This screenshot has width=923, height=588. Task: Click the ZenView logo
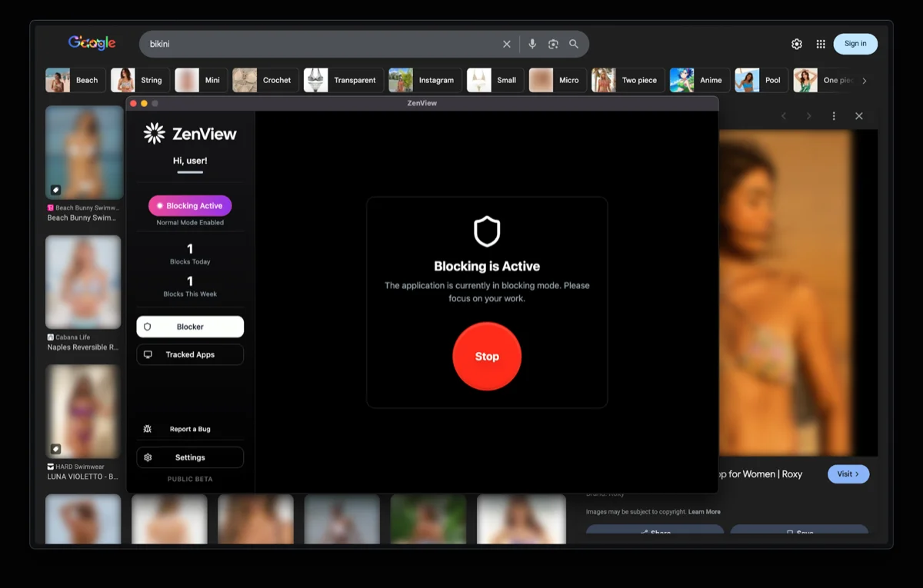(189, 132)
